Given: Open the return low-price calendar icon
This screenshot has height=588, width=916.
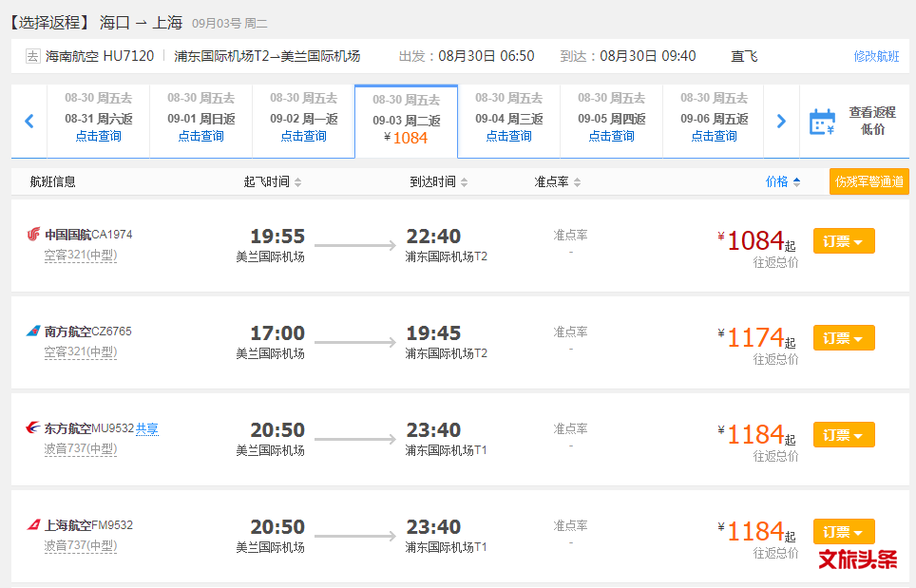Looking at the screenshot, I should tap(822, 122).
